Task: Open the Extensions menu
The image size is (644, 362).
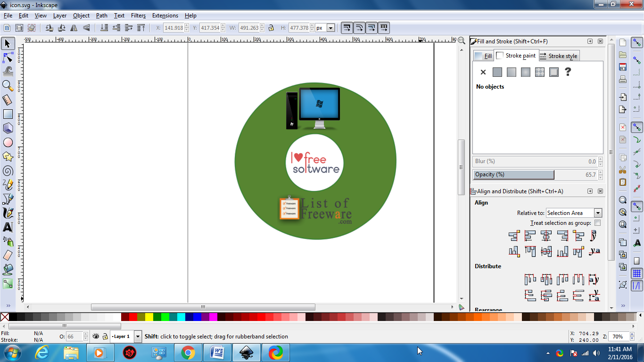Action: coord(165,16)
